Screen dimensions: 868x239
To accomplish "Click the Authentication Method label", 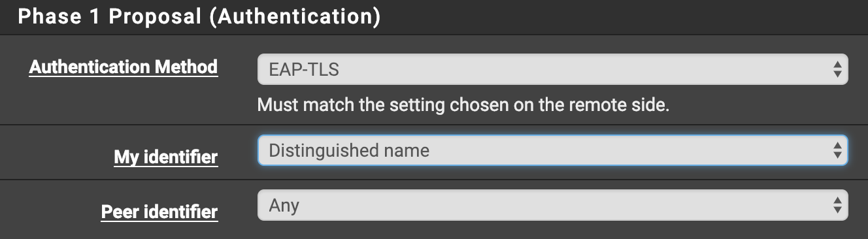I will [x=124, y=67].
